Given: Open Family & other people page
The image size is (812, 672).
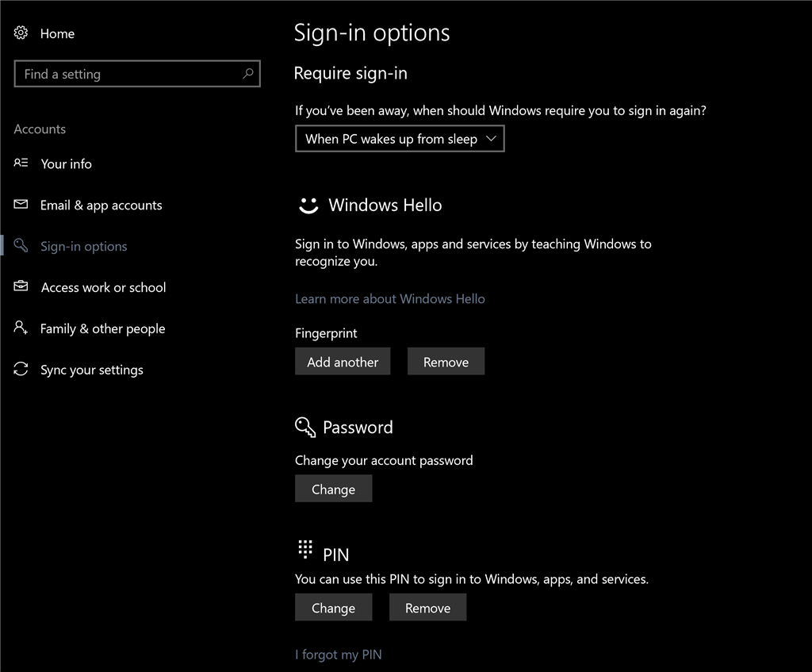Looking at the screenshot, I should (102, 329).
